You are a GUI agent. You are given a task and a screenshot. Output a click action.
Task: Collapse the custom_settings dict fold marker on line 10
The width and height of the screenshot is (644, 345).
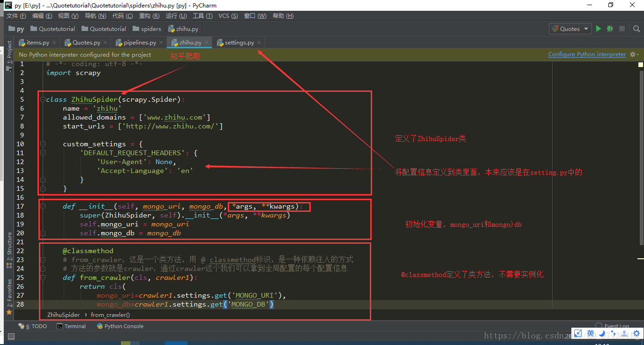click(x=43, y=144)
